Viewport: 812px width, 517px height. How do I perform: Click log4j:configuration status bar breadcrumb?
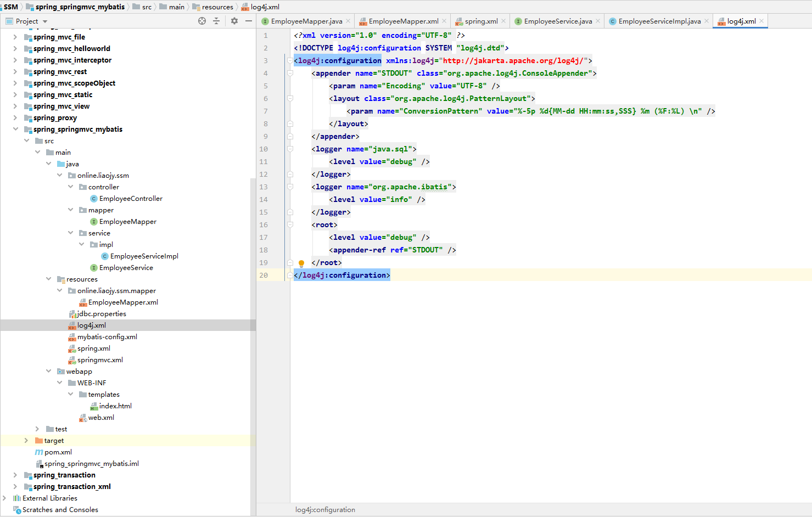point(325,510)
